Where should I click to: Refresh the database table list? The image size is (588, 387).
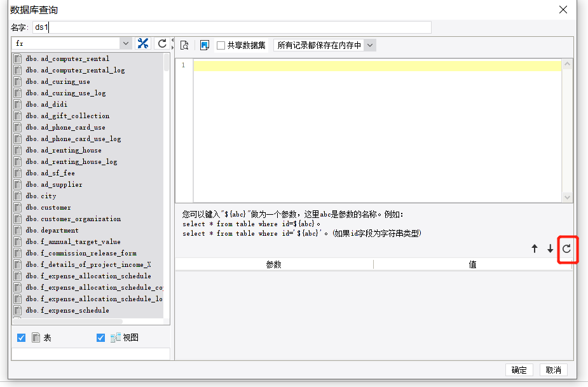tap(162, 43)
